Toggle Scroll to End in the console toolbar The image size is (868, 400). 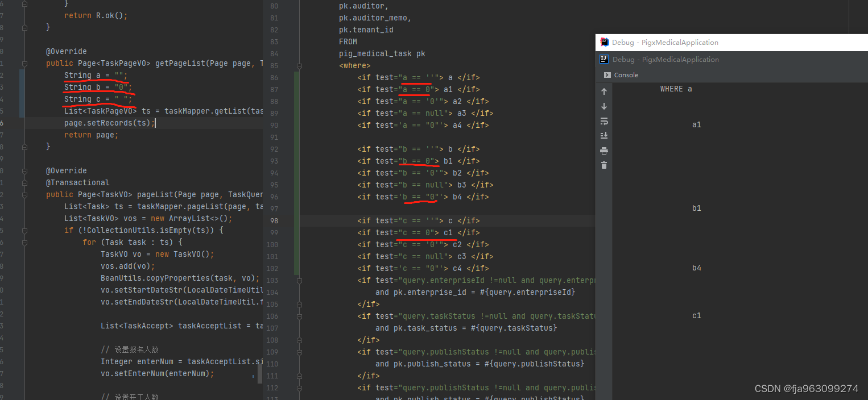[x=604, y=135]
